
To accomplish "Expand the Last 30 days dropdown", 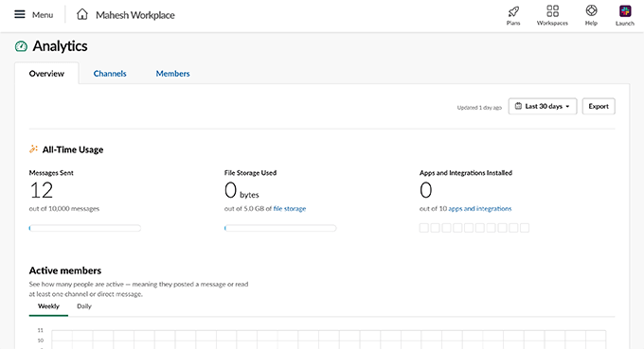I will pyautogui.click(x=543, y=106).
